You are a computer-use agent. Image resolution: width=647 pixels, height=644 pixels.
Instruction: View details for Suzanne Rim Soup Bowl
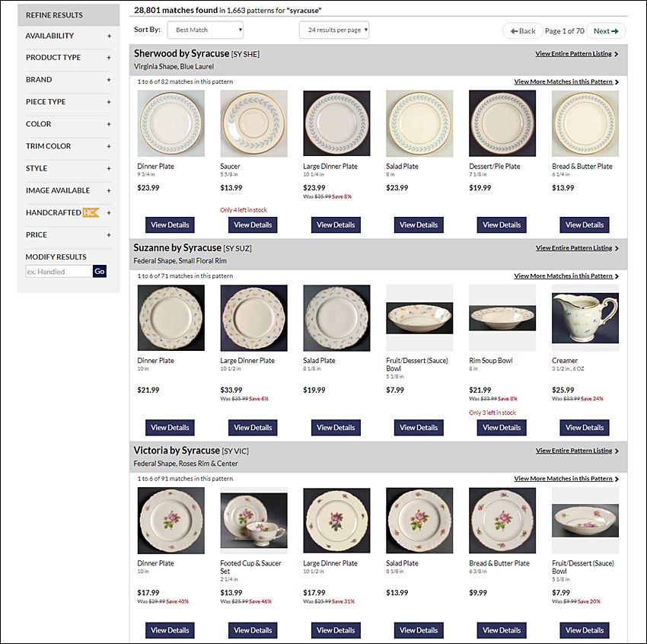pyautogui.click(x=502, y=427)
